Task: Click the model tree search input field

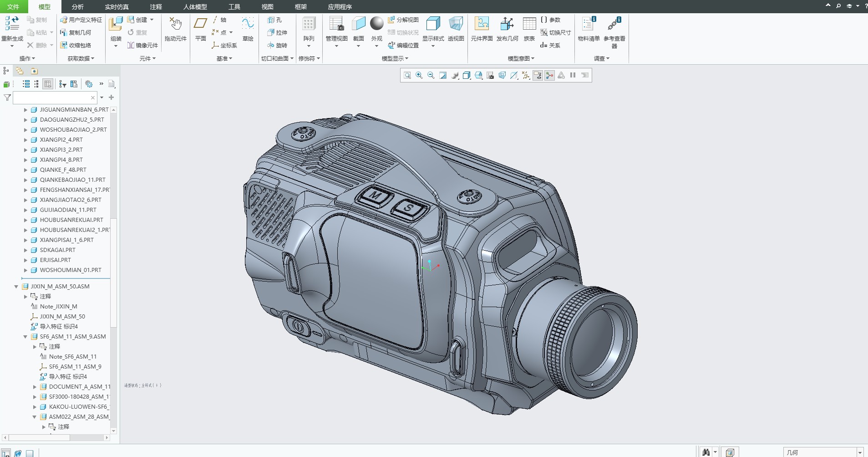Action: click(x=54, y=98)
